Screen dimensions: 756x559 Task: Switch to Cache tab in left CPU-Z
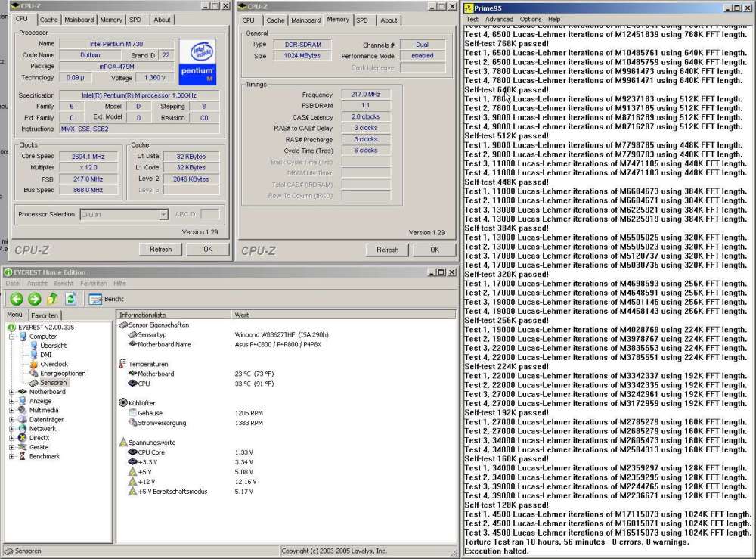pos(48,20)
